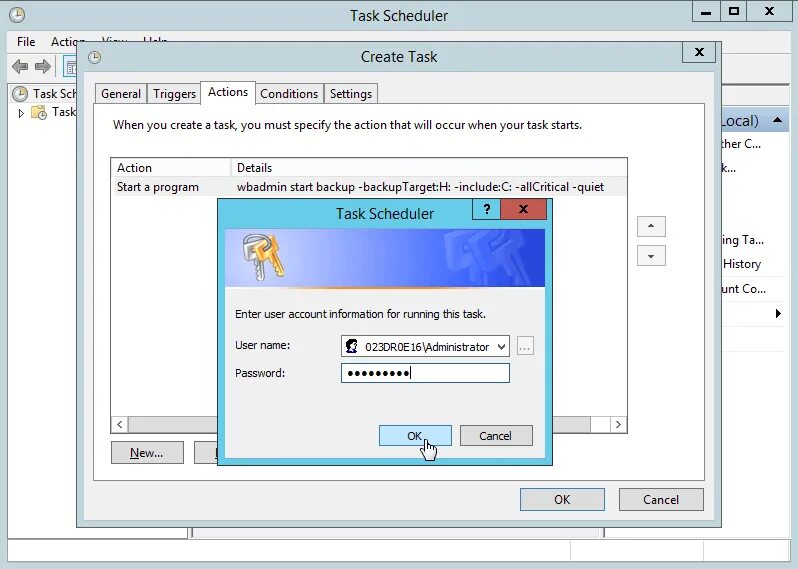This screenshot has width=798, height=569.
Task: Open the Settings tab
Action: click(351, 94)
